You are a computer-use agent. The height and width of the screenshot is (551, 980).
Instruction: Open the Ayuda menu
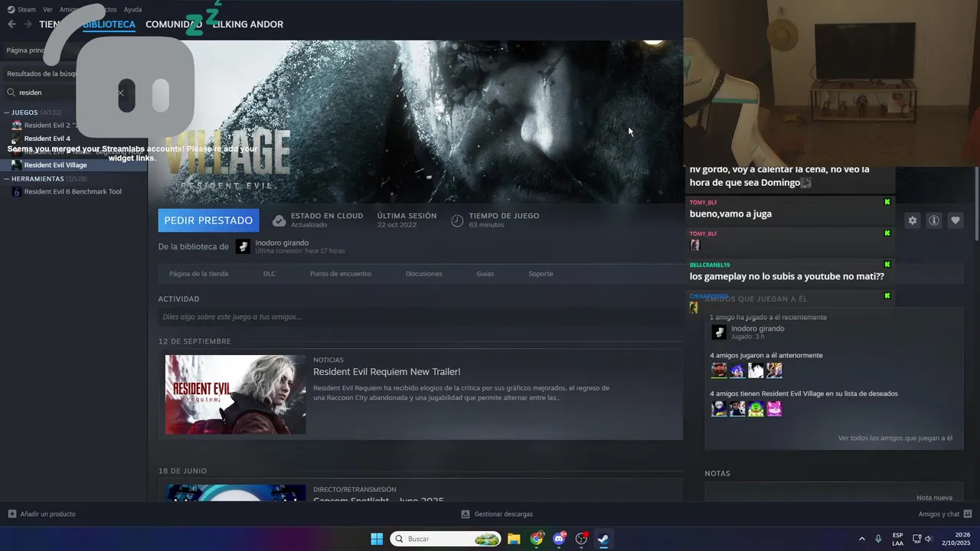coord(132,9)
